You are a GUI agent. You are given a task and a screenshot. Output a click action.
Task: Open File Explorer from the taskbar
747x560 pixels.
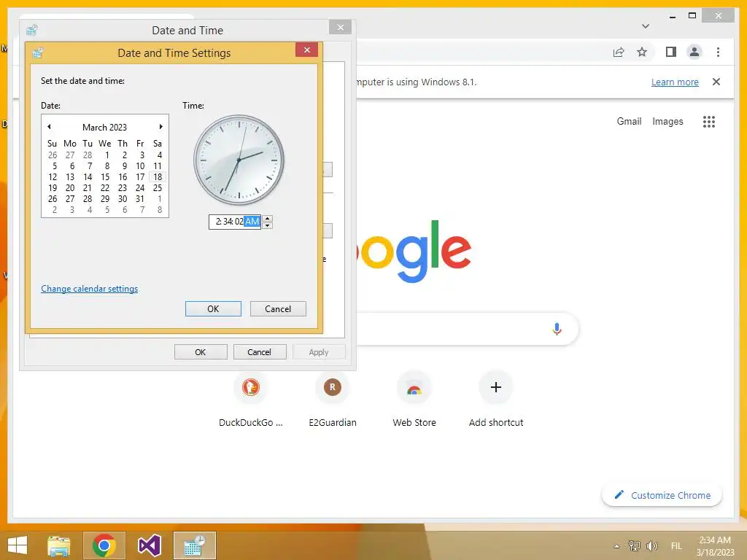[59, 545]
